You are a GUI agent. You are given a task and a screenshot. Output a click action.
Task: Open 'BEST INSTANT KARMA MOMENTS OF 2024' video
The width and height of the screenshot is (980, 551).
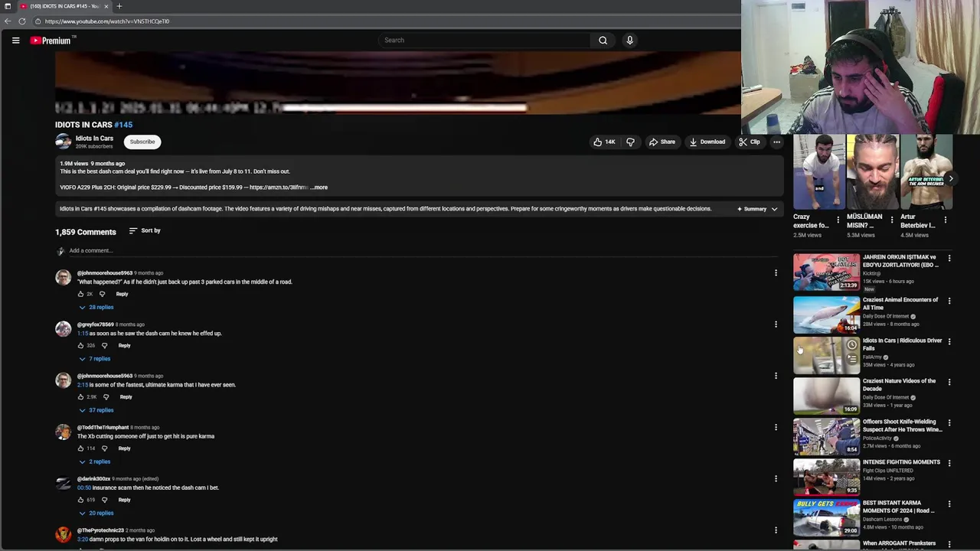point(826,517)
